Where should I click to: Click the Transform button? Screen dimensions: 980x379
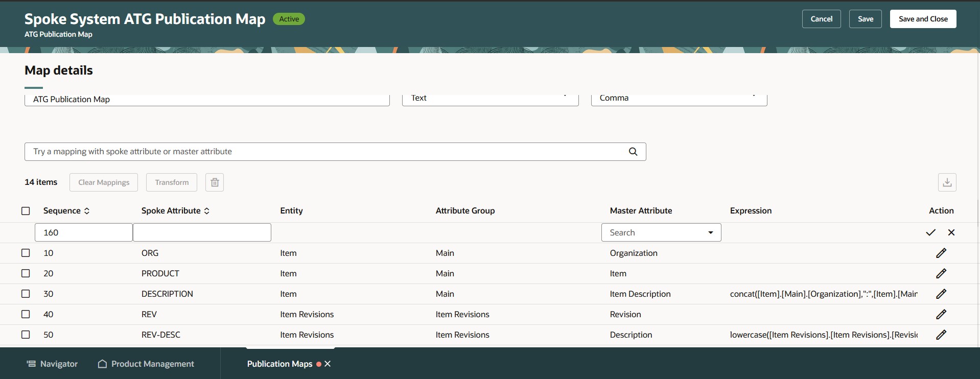172,182
